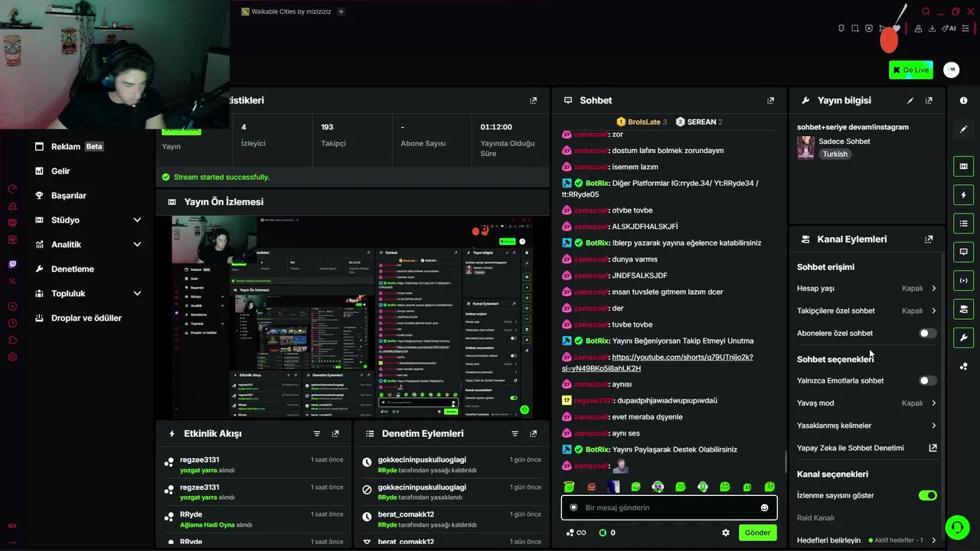Open chat settings gear icon
The height and width of the screenshot is (551, 980).
(726, 533)
